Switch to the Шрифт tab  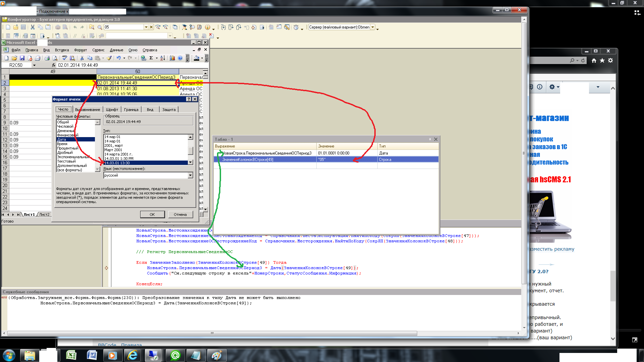112,110
